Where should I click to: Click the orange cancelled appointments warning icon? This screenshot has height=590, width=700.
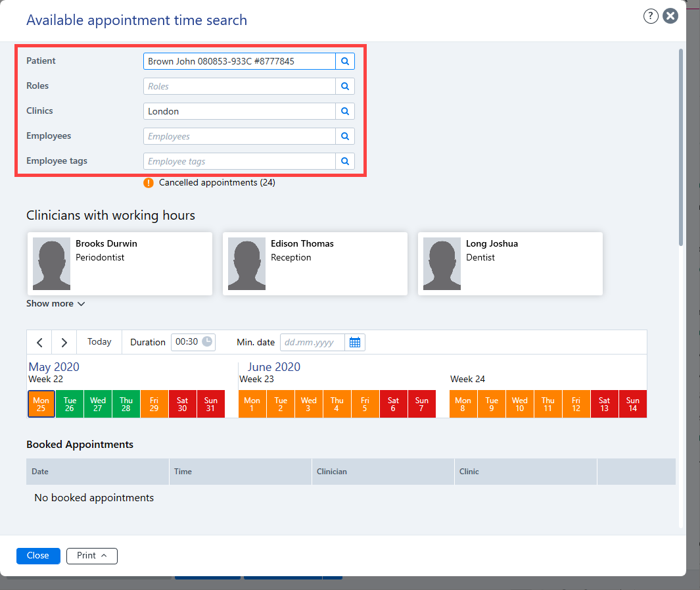[149, 183]
